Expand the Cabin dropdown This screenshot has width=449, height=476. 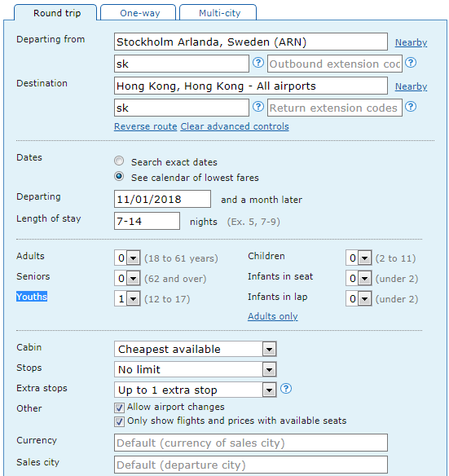click(196, 349)
